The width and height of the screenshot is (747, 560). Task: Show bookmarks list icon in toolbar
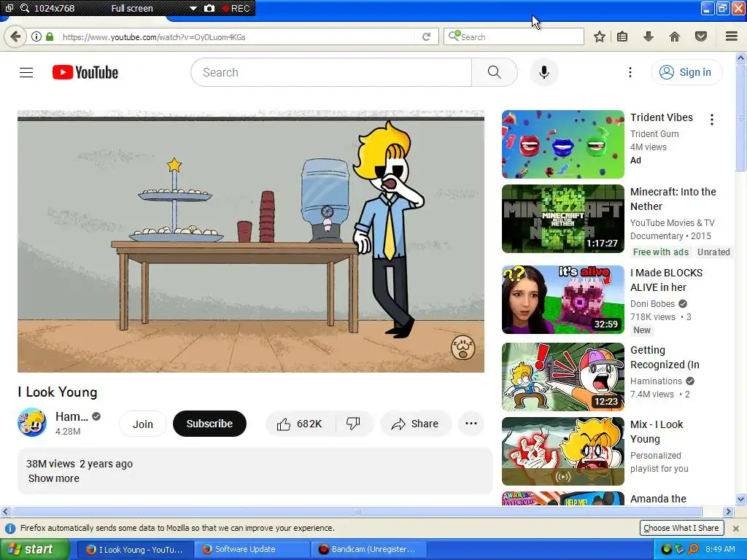622,36
